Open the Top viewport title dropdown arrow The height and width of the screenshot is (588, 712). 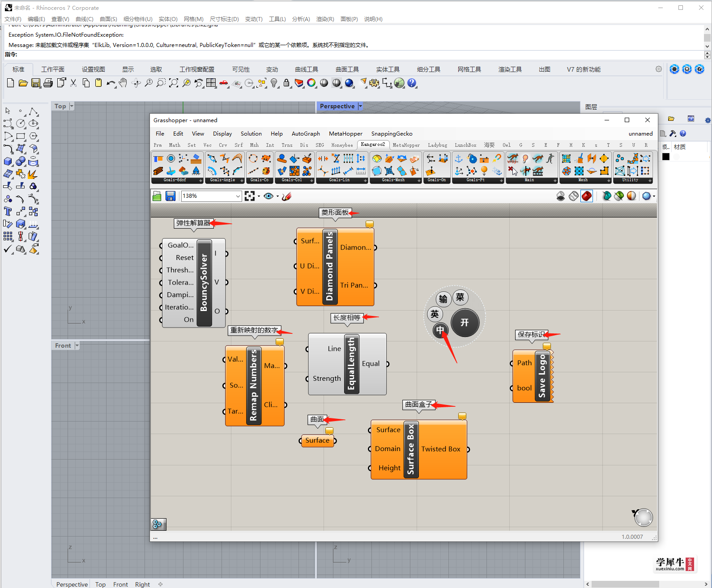click(72, 106)
